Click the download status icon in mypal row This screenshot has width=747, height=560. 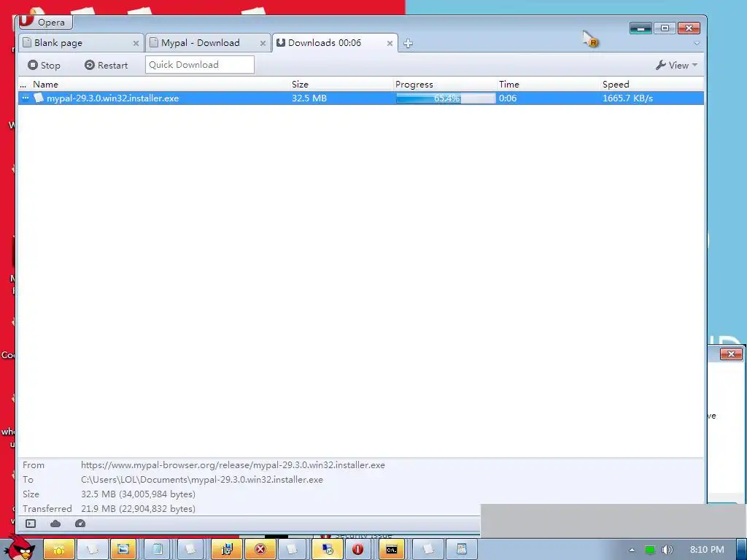click(26, 98)
